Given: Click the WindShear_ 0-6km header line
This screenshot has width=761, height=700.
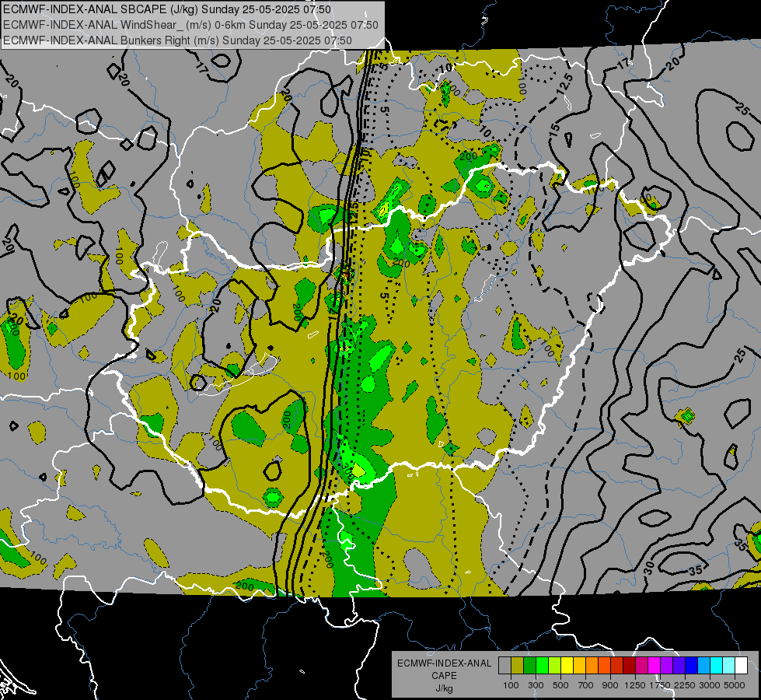Looking at the screenshot, I should [190, 25].
